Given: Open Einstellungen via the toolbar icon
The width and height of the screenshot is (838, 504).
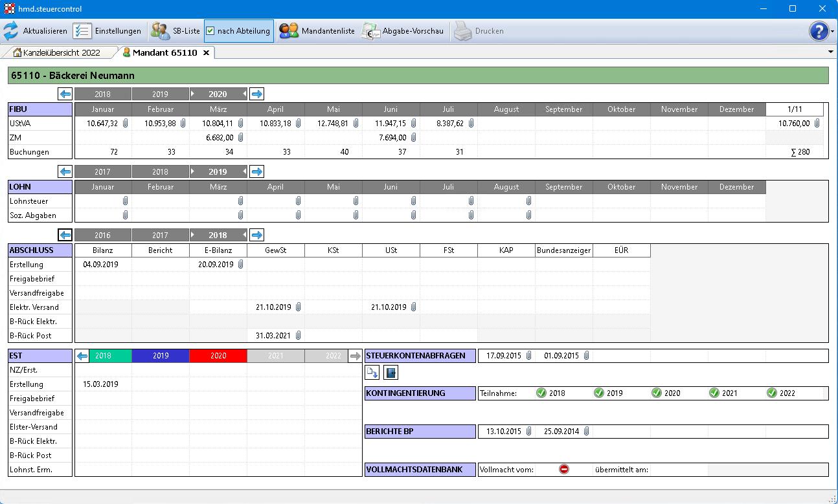Looking at the screenshot, I should pos(82,30).
